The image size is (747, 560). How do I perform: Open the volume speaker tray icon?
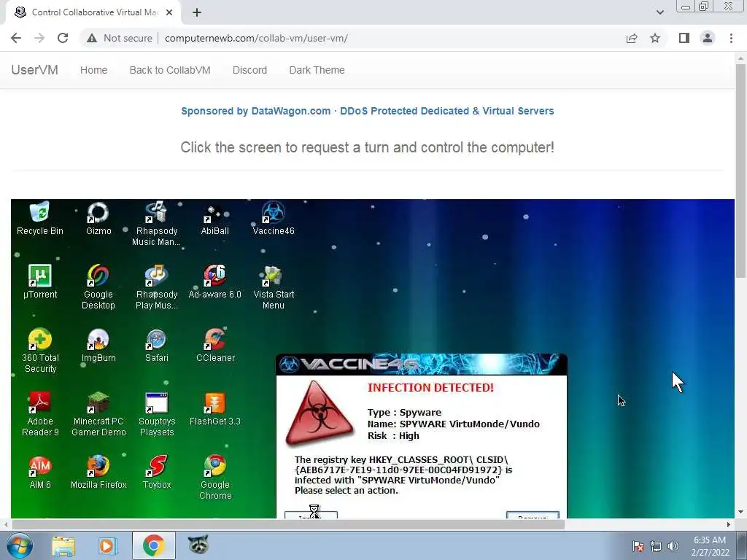click(673, 546)
